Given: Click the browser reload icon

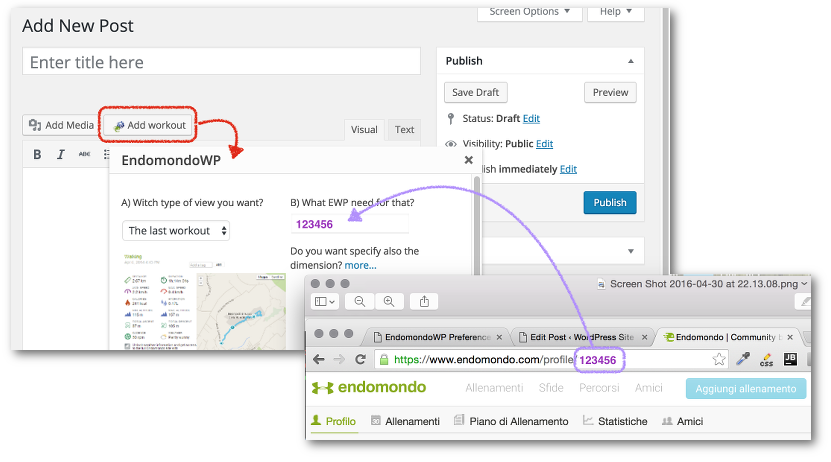Looking at the screenshot, I should (x=360, y=360).
